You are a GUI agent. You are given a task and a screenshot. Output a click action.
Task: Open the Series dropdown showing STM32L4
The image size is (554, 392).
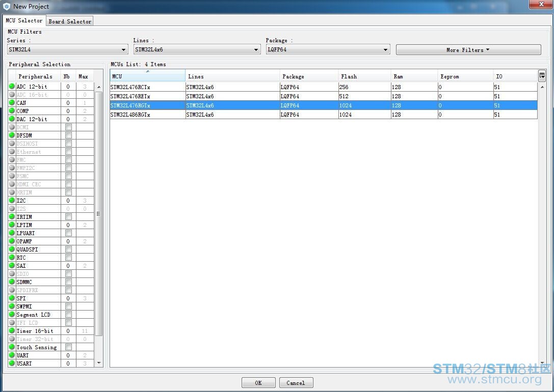click(x=67, y=49)
